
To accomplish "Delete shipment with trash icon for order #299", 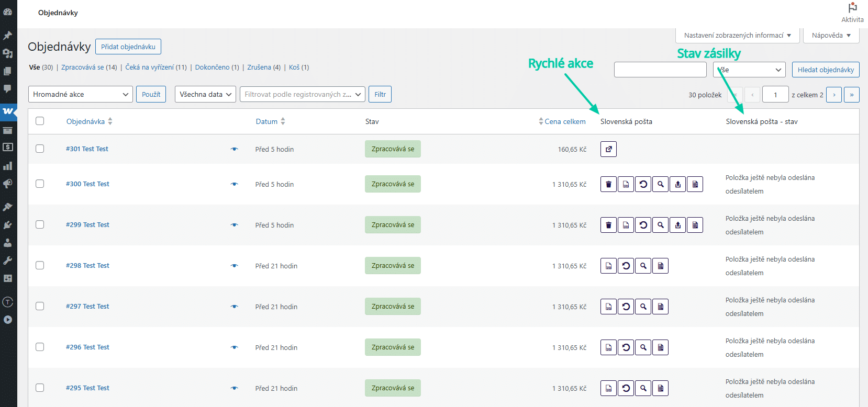I will pyautogui.click(x=608, y=225).
